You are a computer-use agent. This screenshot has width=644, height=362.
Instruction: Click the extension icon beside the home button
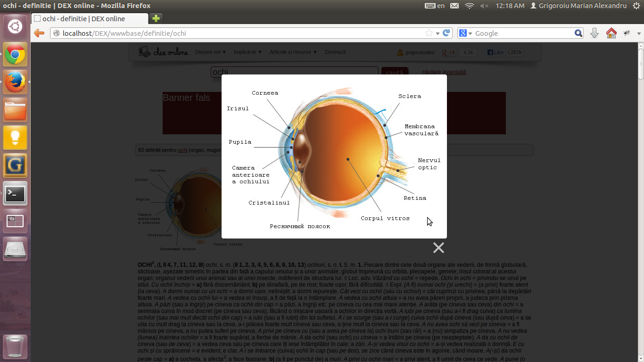(x=627, y=33)
